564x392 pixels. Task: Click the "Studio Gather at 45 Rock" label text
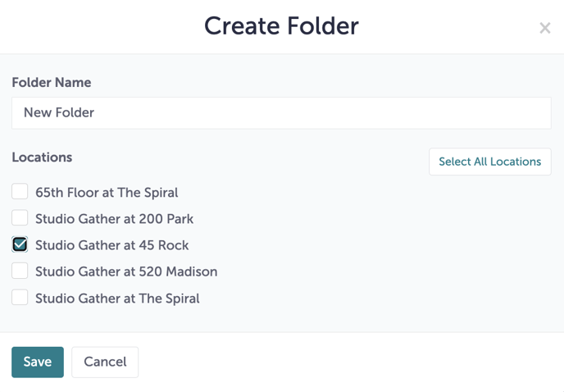[111, 245]
